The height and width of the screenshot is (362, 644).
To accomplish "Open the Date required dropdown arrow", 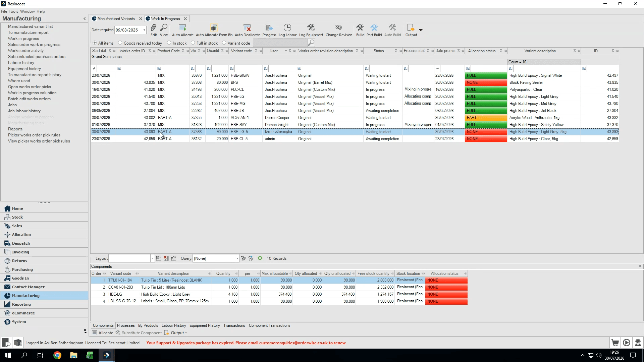I will pos(144,30).
